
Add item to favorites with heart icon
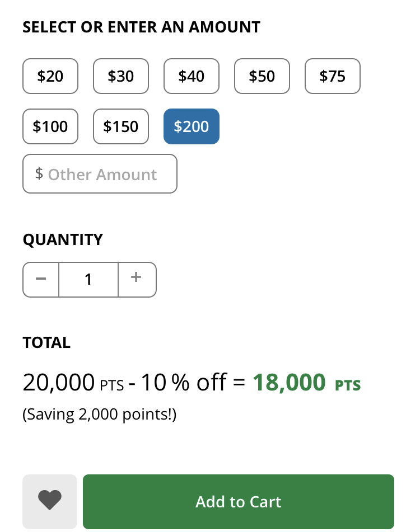[x=50, y=501]
